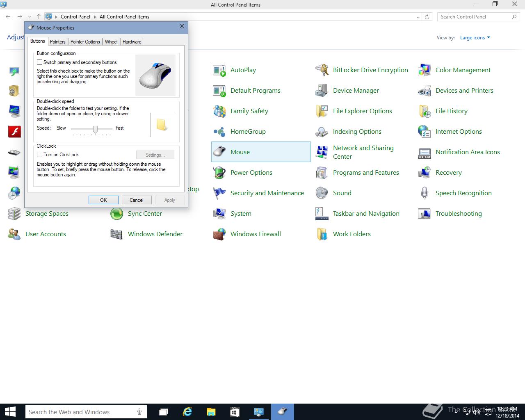The height and width of the screenshot is (420, 525).
Task: Check Turn on ClickLock
Action: (39, 155)
